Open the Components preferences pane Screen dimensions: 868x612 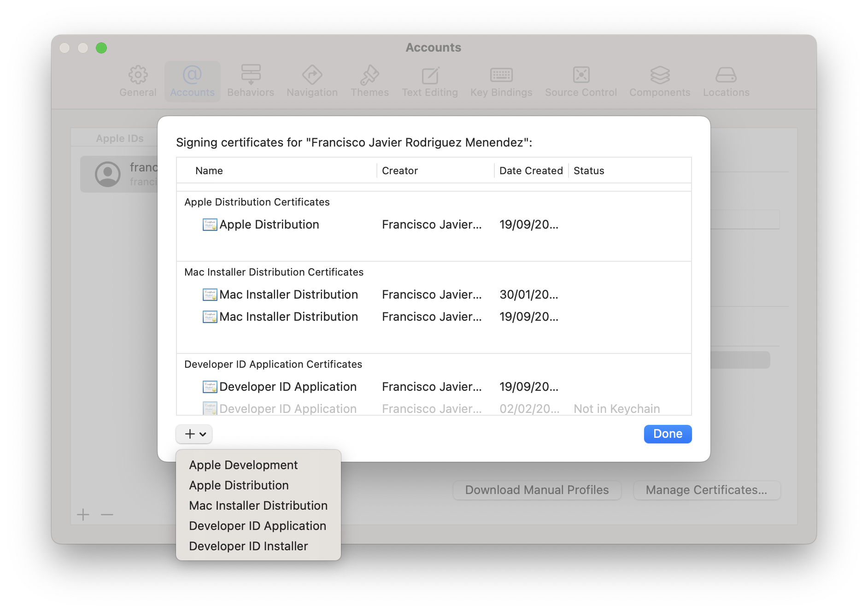pos(660,81)
